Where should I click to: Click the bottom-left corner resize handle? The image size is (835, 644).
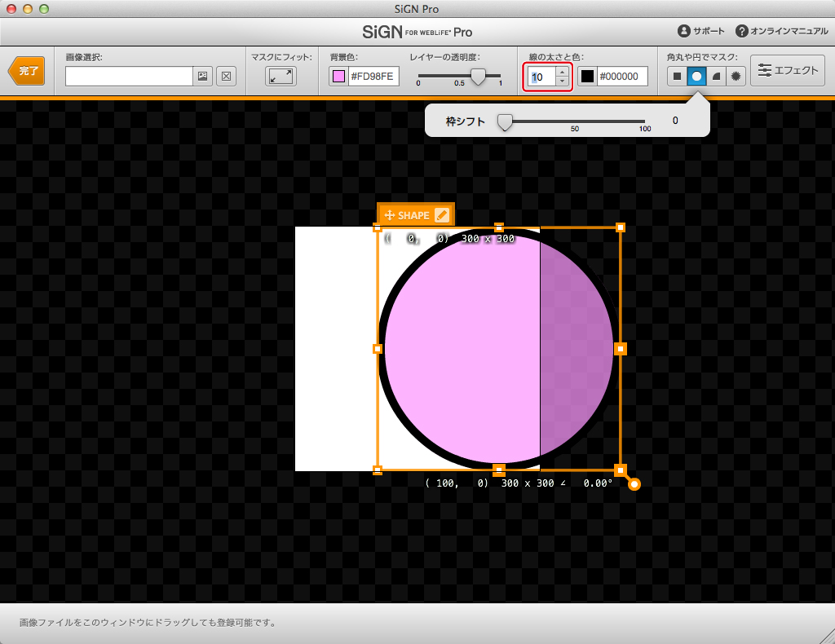378,470
